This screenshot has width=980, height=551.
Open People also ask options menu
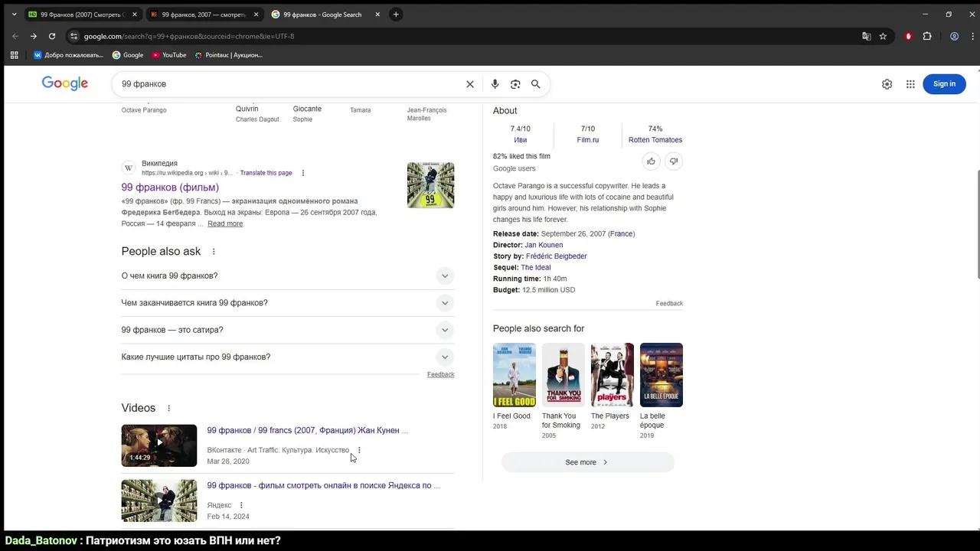pyautogui.click(x=214, y=252)
